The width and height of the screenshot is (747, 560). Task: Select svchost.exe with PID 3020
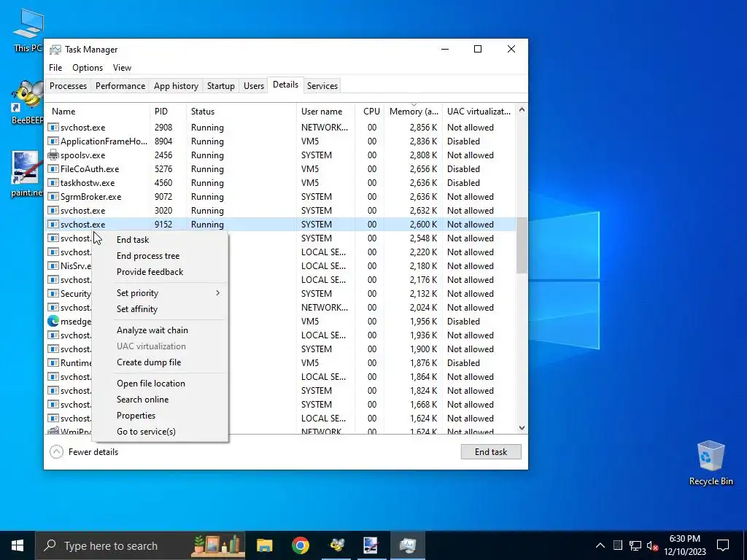click(x=281, y=211)
